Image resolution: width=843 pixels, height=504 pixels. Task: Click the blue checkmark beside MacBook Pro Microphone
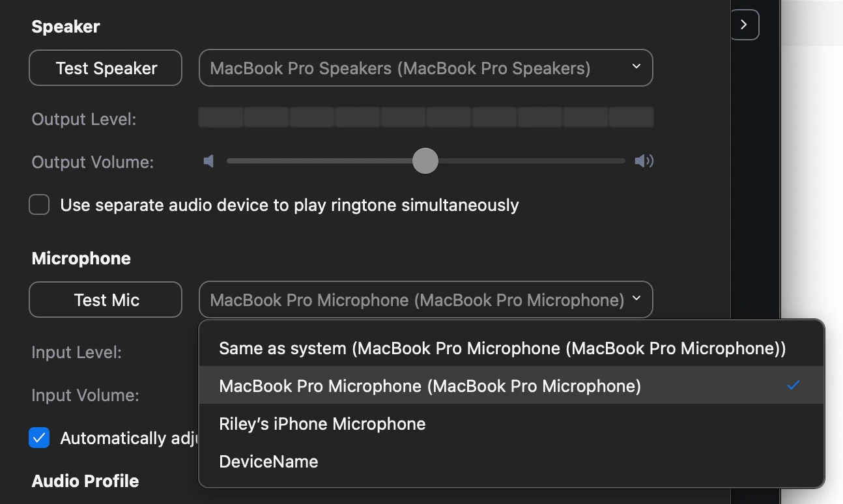(x=793, y=385)
